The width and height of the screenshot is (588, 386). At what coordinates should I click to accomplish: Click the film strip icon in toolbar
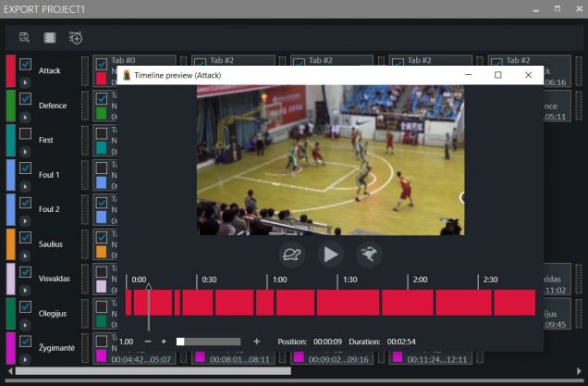(x=50, y=37)
